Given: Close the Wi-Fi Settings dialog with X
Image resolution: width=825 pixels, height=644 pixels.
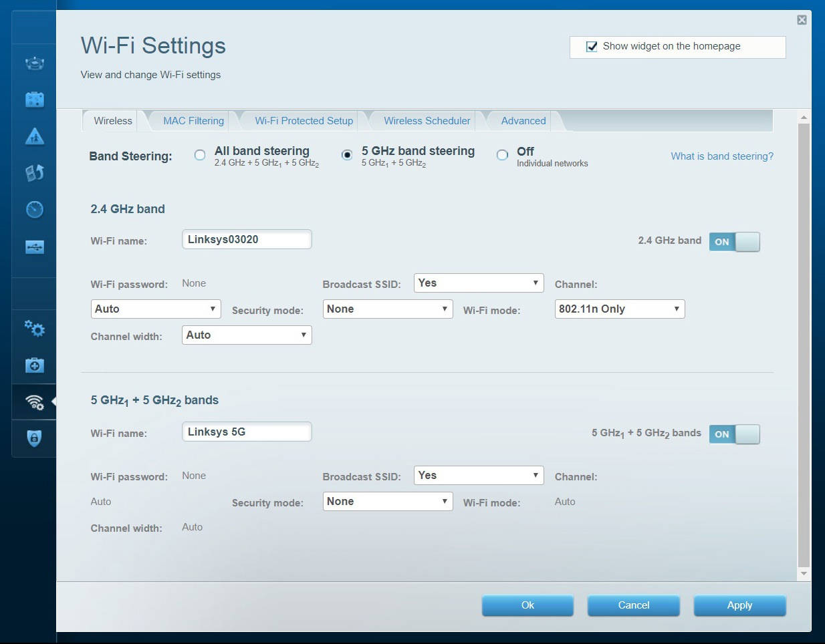Looking at the screenshot, I should tap(802, 20).
